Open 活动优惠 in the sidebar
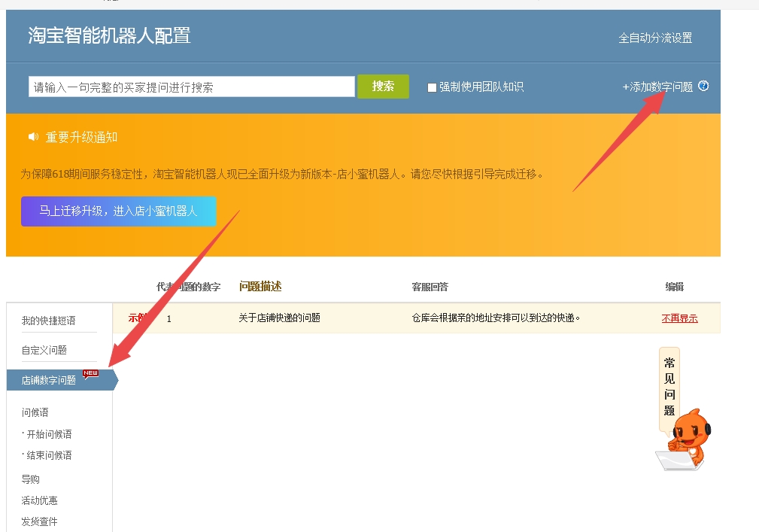This screenshot has width=759, height=532. pyautogui.click(x=40, y=500)
